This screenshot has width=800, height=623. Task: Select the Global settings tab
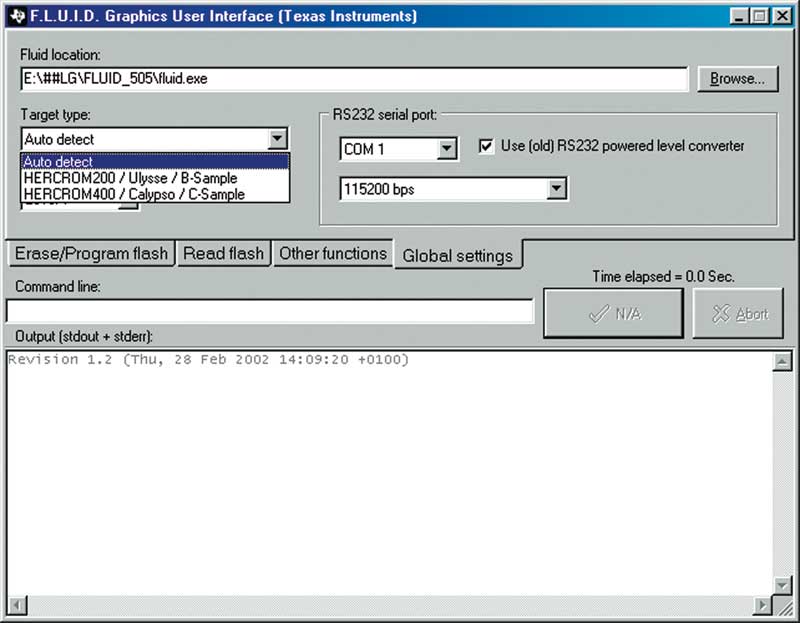point(458,255)
